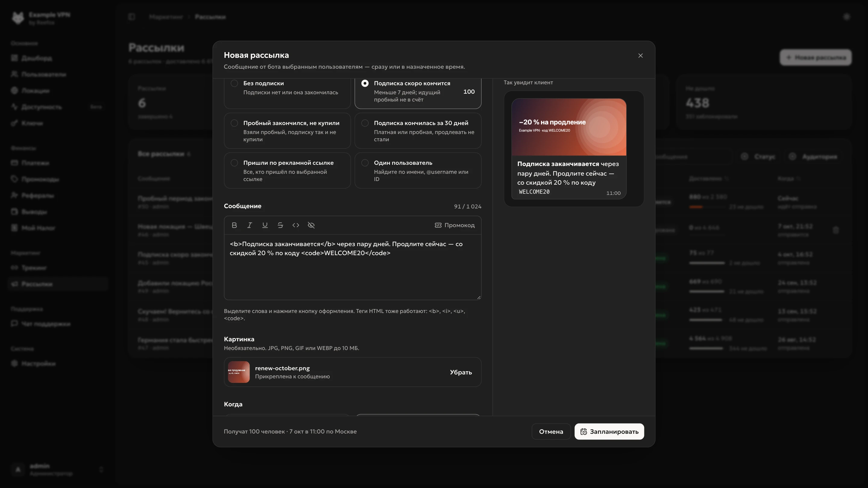Underline selected message text
Screen dimensions: 868x488
point(265,225)
